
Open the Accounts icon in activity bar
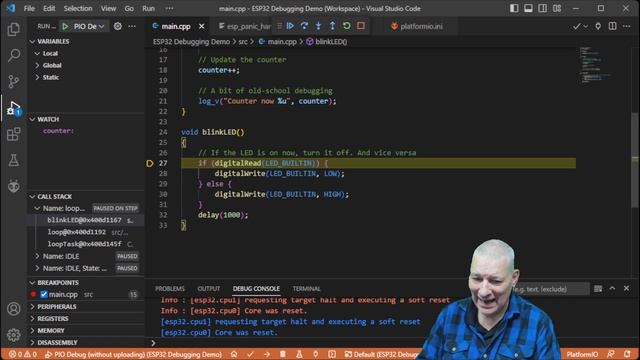13,309
